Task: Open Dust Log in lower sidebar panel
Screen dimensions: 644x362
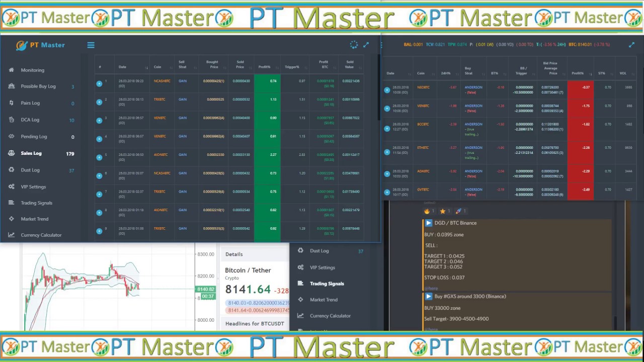Action: tap(319, 250)
